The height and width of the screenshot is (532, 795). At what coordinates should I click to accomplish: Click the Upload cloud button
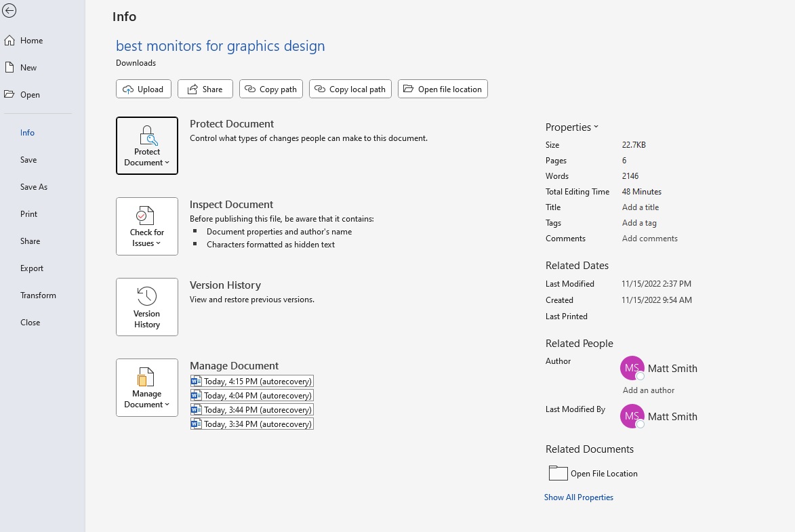[x=143, y=89]
